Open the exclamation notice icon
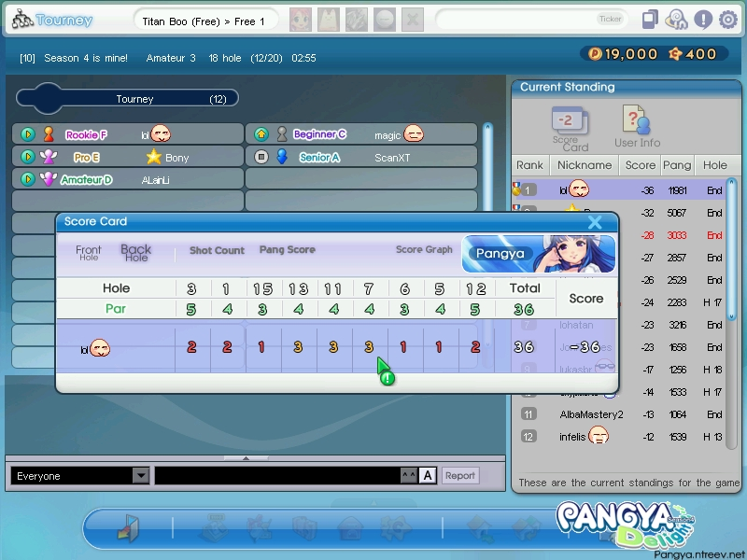 (x=703, y=20)
